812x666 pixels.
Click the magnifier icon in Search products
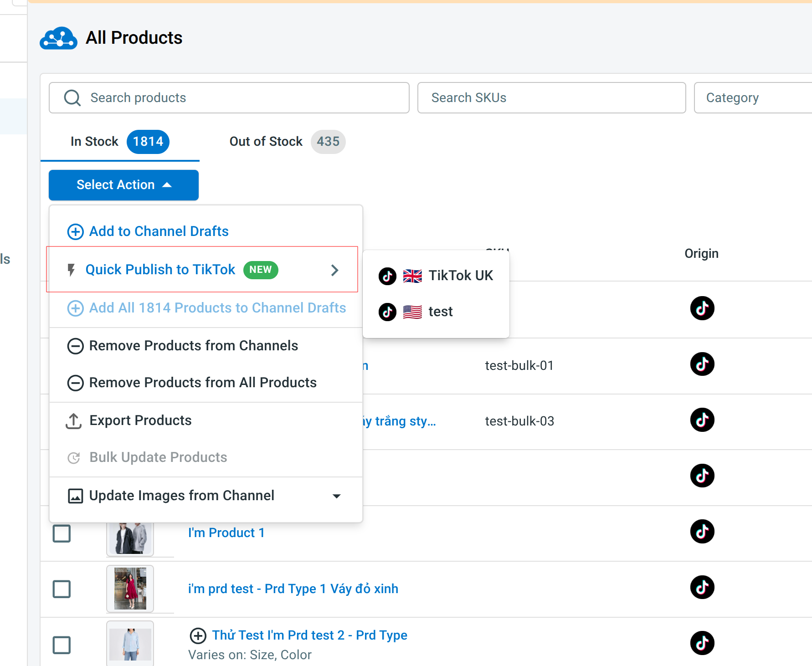click(72, 98)
